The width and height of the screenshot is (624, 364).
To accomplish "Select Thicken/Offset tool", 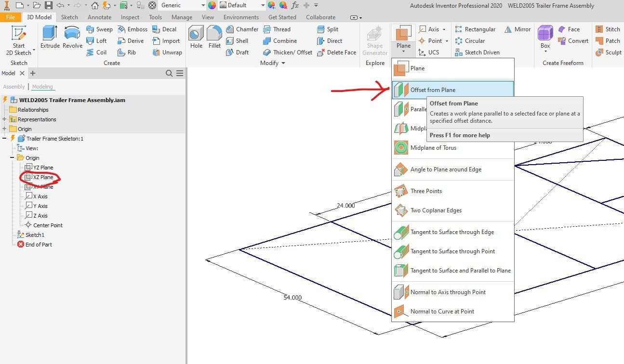I will [x=287, y=52].
